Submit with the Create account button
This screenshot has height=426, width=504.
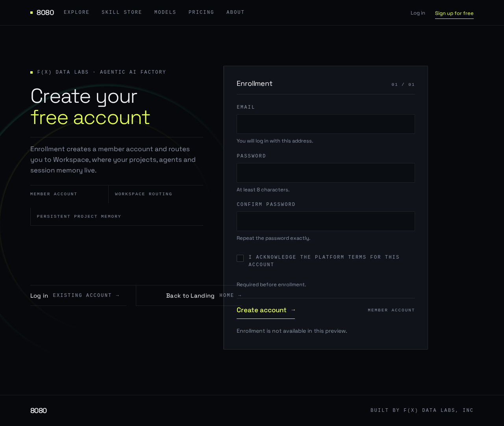[x=266, y=310]
